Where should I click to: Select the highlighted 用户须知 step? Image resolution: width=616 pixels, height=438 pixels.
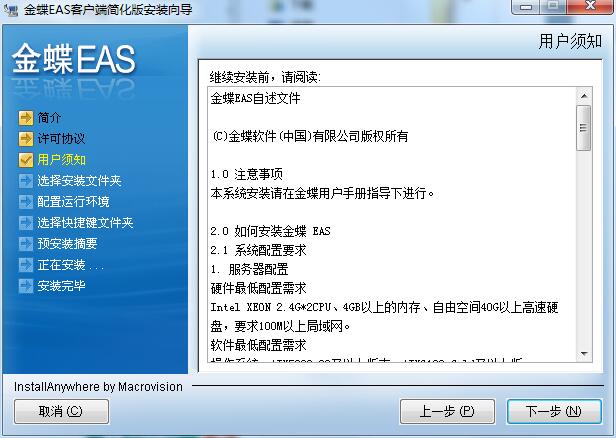click(x=61, y=159)
